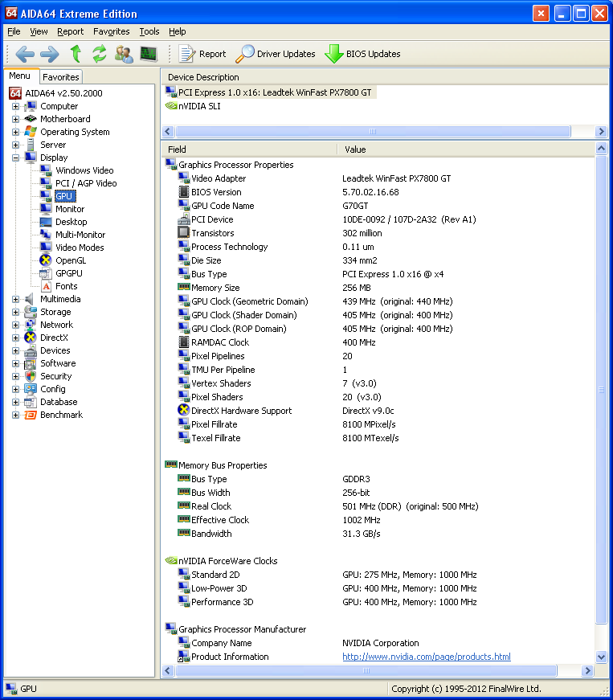Click the Security shield icon
The width and height of the screenshot is (613, 700).
(x=31, y=376)
